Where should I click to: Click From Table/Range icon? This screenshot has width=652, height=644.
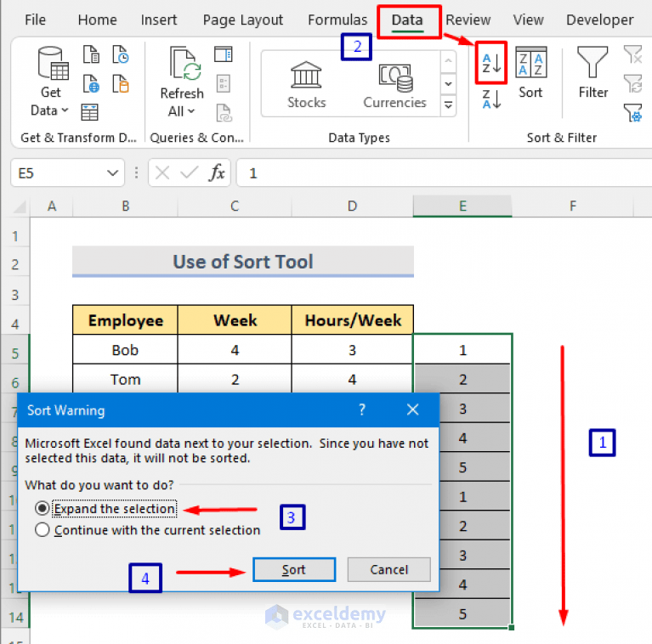pyautogui.click(x=89, y=112)
